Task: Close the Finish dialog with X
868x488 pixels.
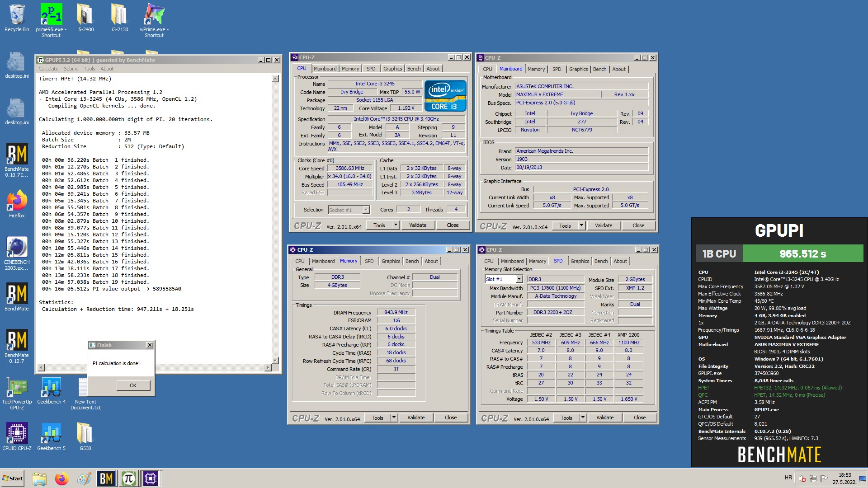Action: pyautogui.click(x=150, y=345)
